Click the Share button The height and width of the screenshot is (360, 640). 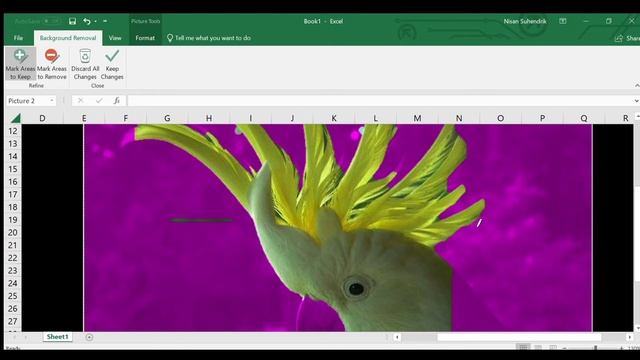[627, 38]
